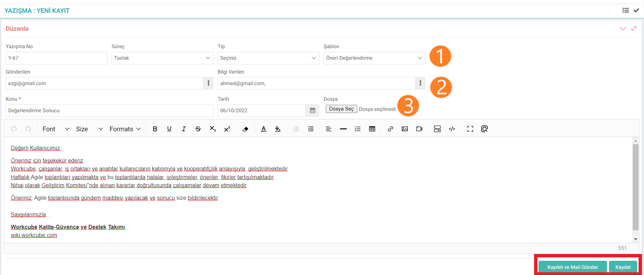Click the Gönderilen email field
This screenshot has height=275, width=644.
[x=105, y=83]
